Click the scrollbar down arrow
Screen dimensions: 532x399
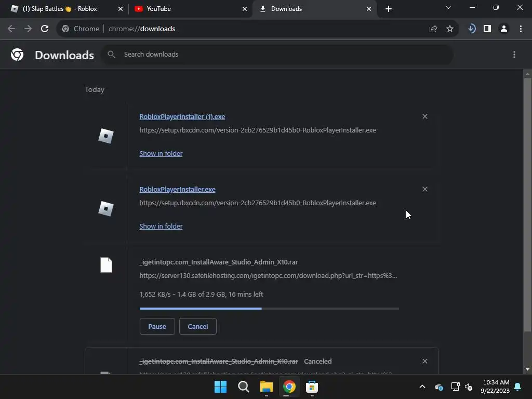[x=527, y=369]
